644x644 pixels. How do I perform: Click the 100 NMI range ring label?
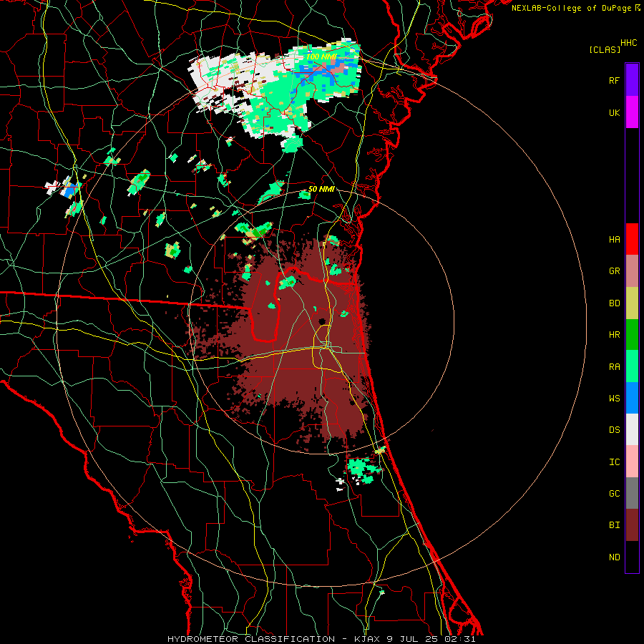click(321, 57)
